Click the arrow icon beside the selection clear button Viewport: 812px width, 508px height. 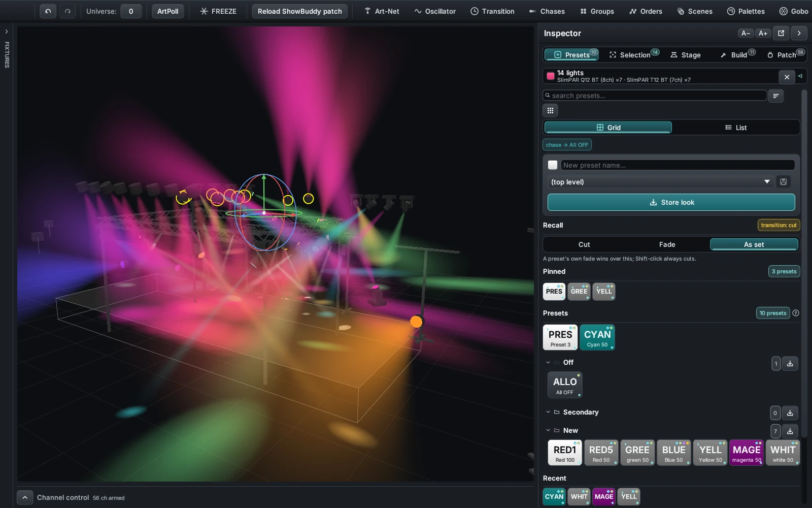800,76
